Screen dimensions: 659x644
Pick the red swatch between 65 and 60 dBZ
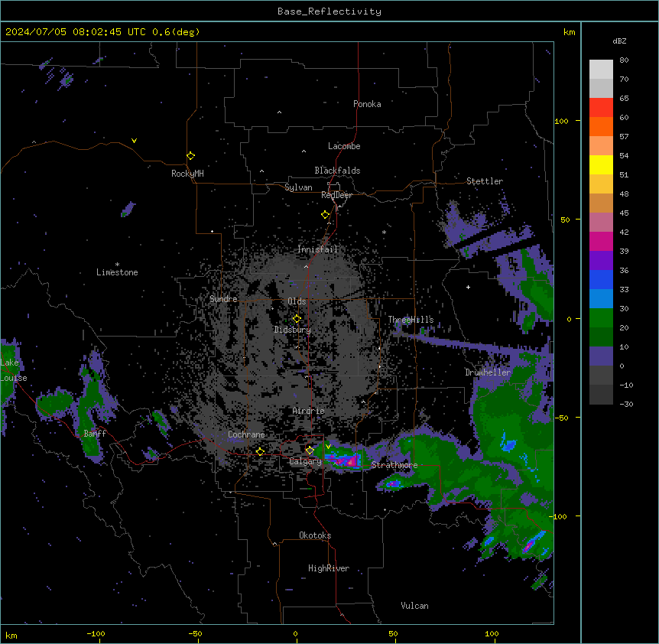(x=601, y=107)
